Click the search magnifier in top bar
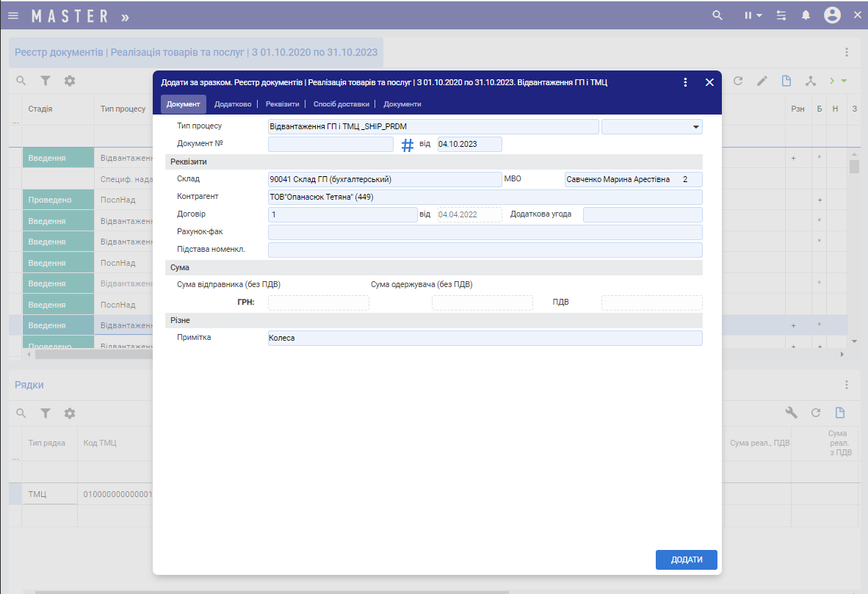The width and height of the screenshot is (868, 594). click(x=718, y=15)
